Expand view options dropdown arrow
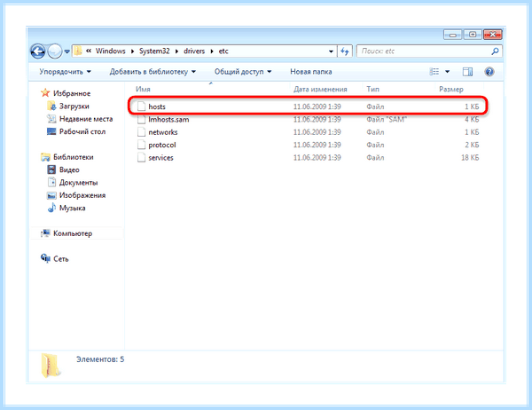 point(447,72)
